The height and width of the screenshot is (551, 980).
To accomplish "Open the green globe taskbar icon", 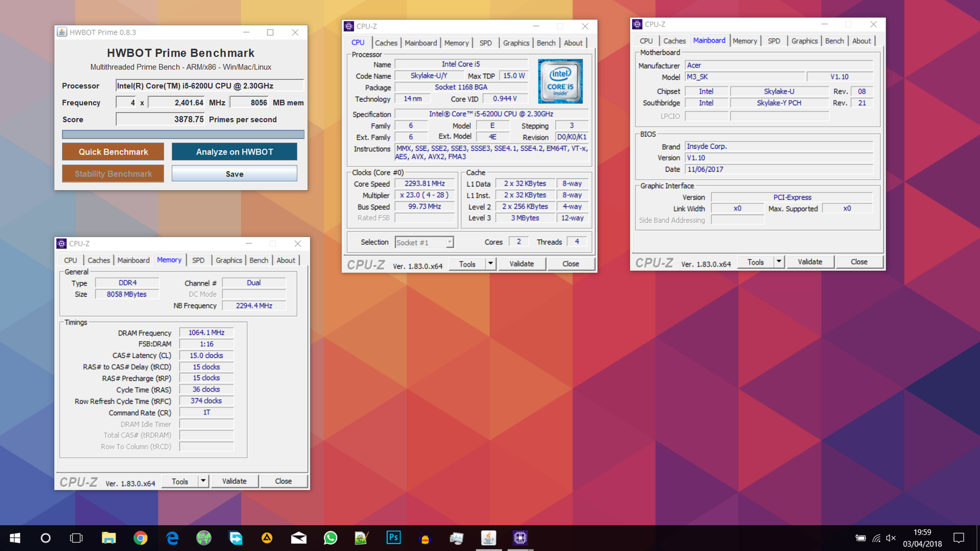I will tap(204, 538).
